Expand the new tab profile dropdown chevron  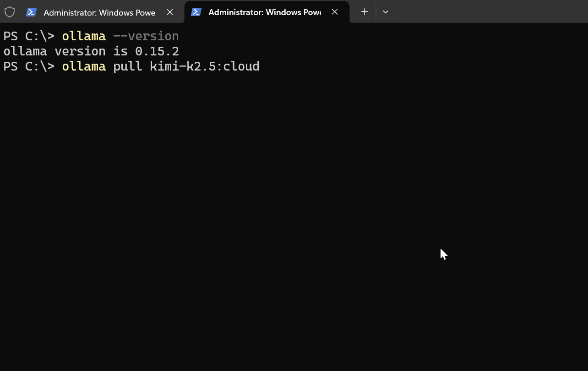[386, 12]
